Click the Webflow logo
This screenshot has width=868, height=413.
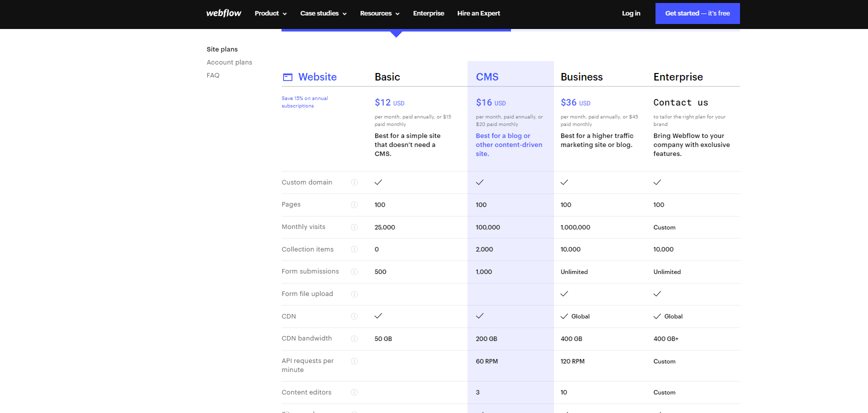[223, 13]
